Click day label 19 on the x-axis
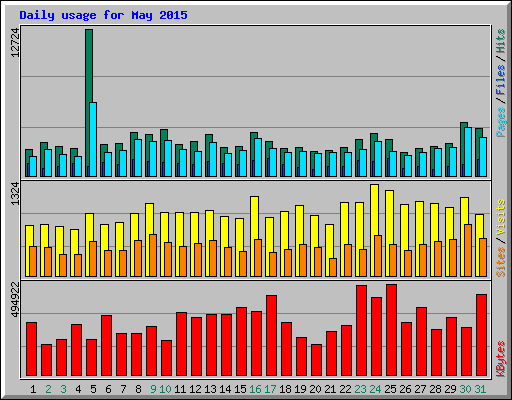Image resolution: width=512 pixels, height=400 pixels. [300, 389]
